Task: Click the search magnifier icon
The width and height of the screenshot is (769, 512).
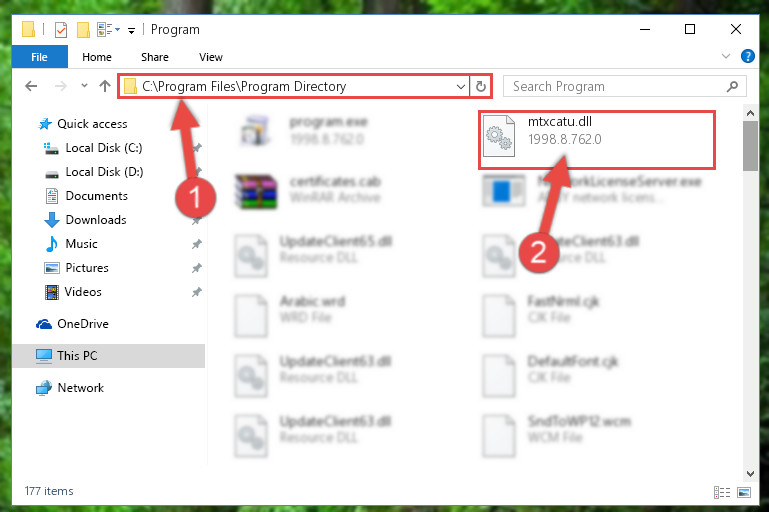Action: coord(732,87)
